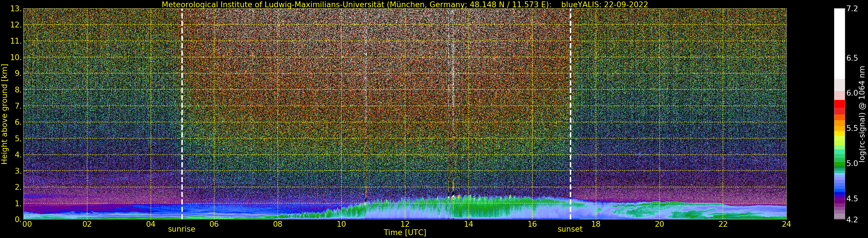Click the height axis tick '8.'
This screenshot has height=238, width=868.
point(18,90)
